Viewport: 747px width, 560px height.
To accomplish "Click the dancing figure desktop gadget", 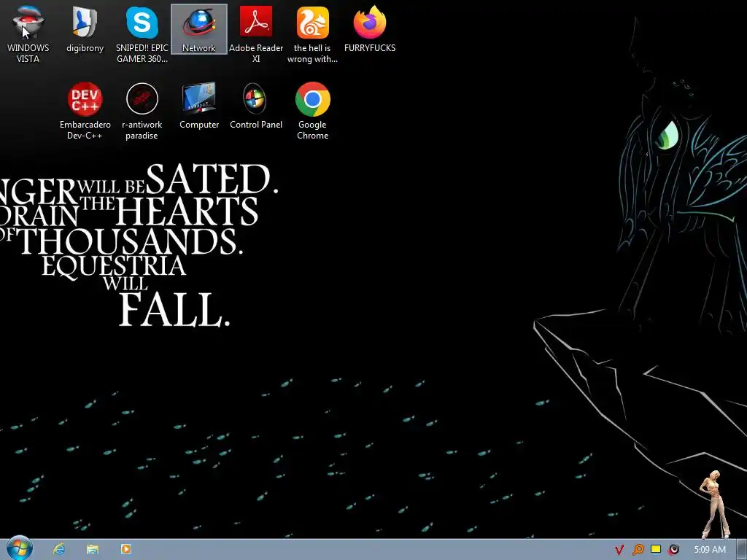I will click(715, 504).
